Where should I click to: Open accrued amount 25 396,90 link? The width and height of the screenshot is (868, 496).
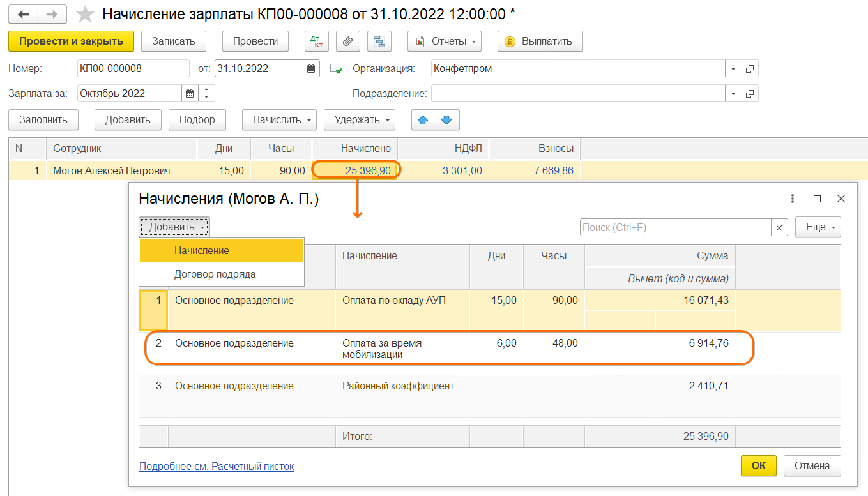point(368,170)
